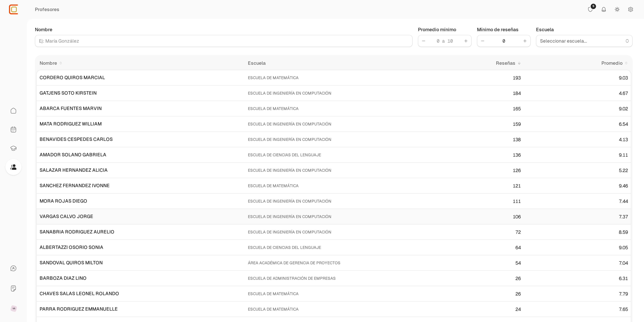Viewport: 644px width, 322px height.
Task: Open GATJENS SOTO KIRSTEIN row
Action: (334, 93)
